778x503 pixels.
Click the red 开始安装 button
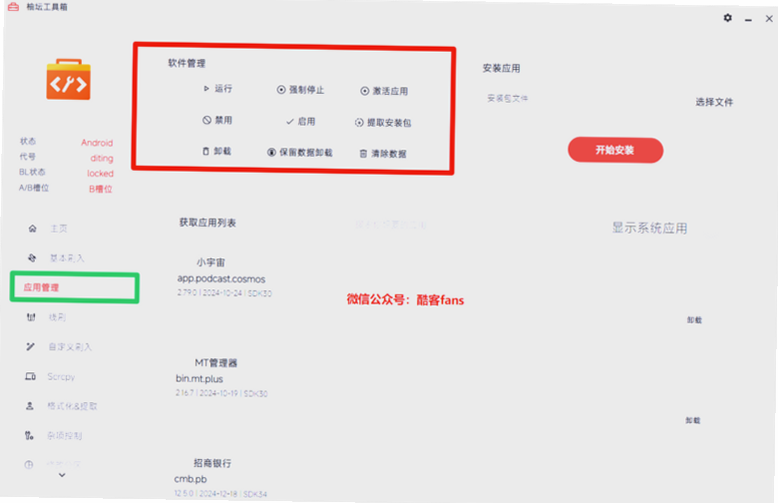615,150
